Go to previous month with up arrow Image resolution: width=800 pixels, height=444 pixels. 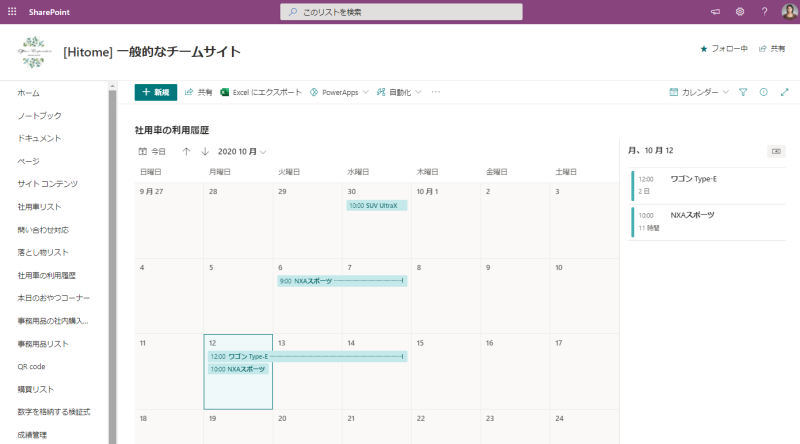pyautogui.click(x=186, y=152)
